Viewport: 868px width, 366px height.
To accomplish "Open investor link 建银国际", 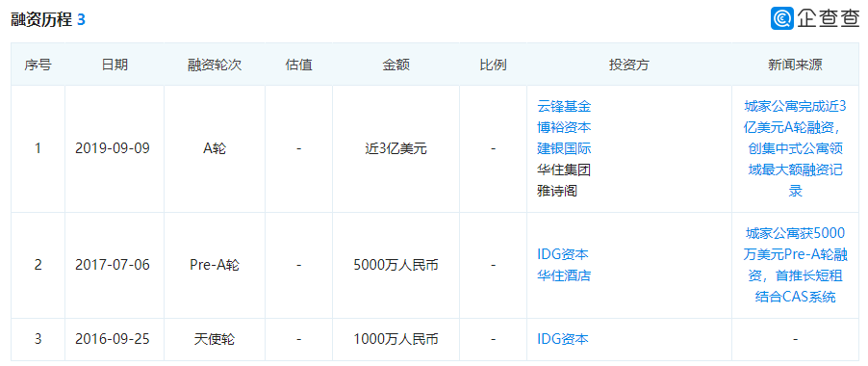I will (x=564, y=148).
